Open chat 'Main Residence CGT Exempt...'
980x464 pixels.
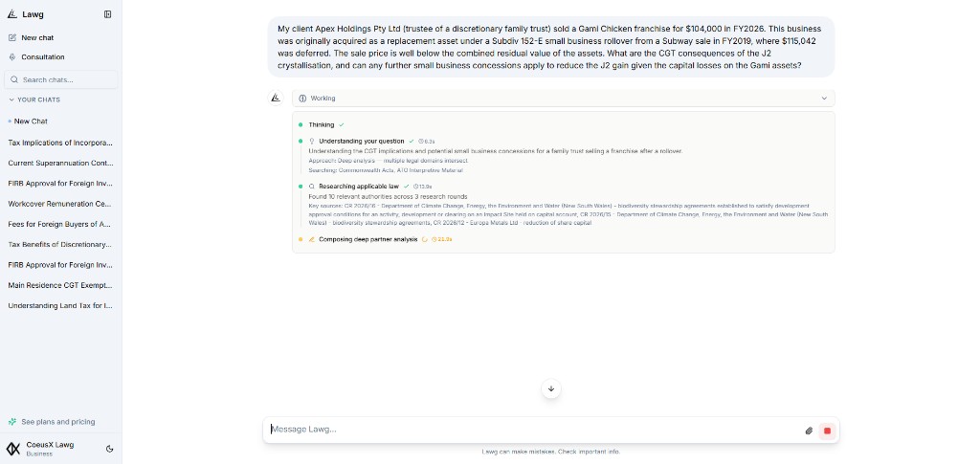click(x=60, y=285)
